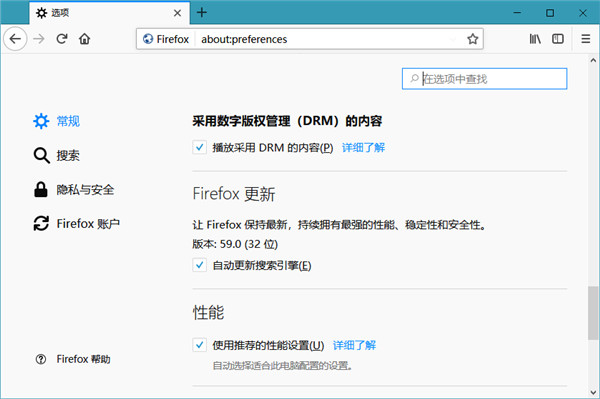The width and height of the screenshot is (600, 399).
Task: Open the Firefox home page icon
Action: pos(85,39)
